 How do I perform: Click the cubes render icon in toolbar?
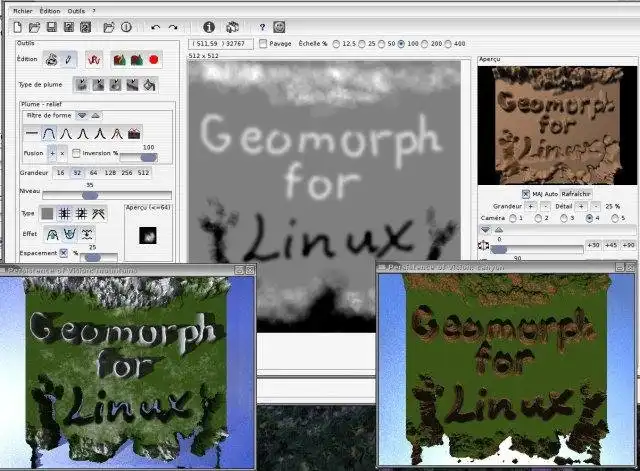pos(232,27)
